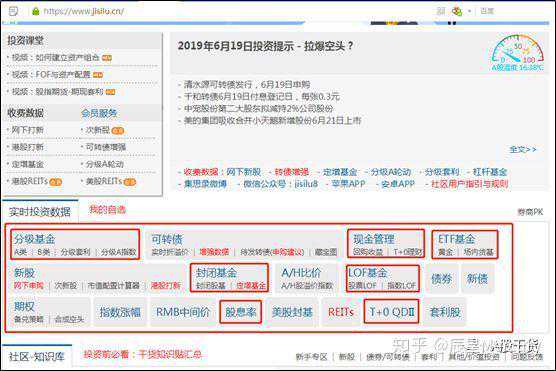
Task: Open video 如何建立资产组合
Action: 56,57
